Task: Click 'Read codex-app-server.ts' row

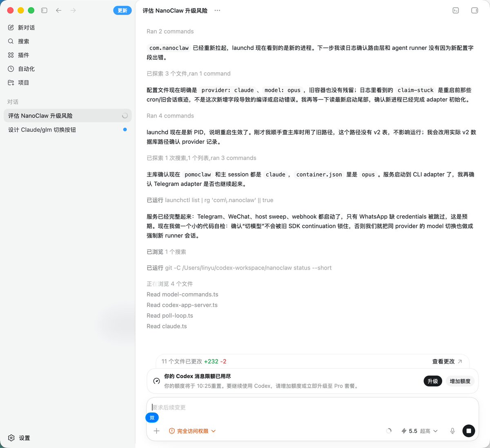Action: click(182, 305)
